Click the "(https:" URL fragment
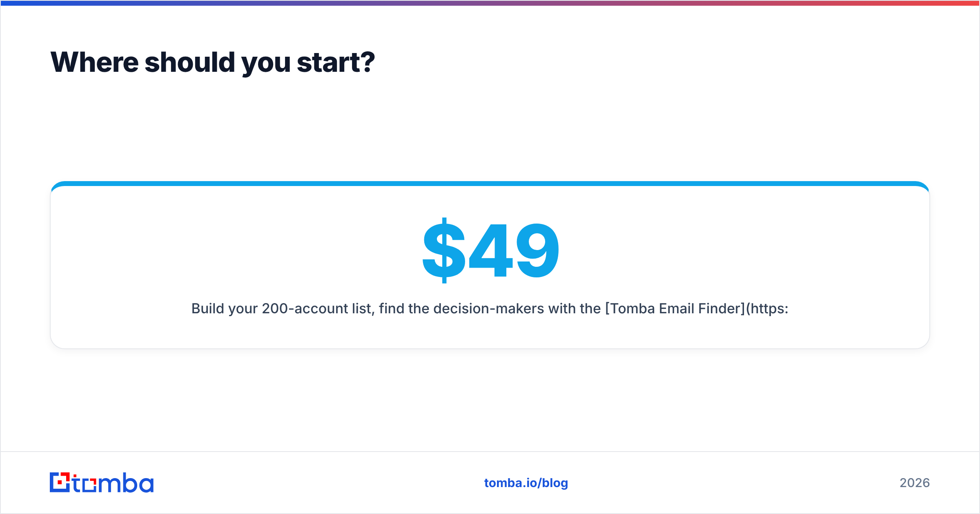The image size is (980, 514). coord(767,309)
